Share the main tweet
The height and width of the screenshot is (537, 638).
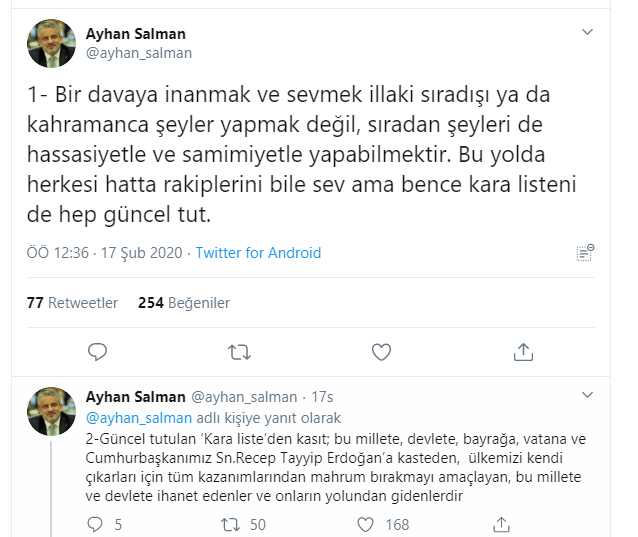tap(522, 351)
